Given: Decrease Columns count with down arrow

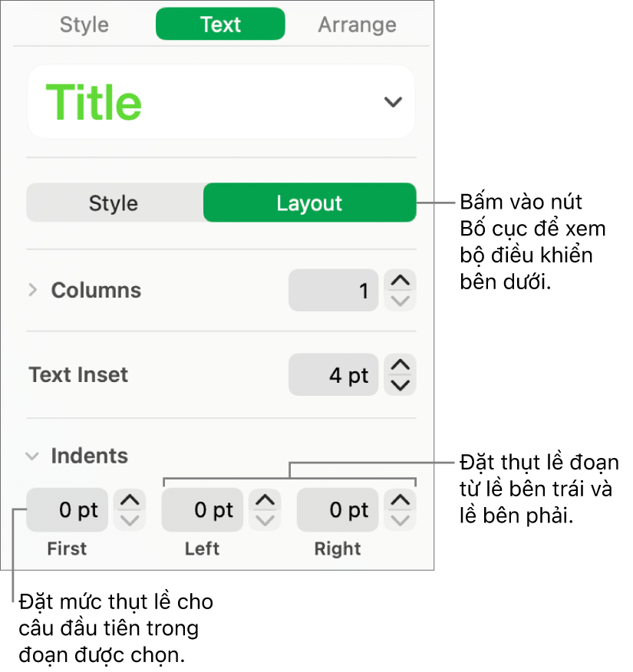Looking at the screenshot, I should (400, 301).
